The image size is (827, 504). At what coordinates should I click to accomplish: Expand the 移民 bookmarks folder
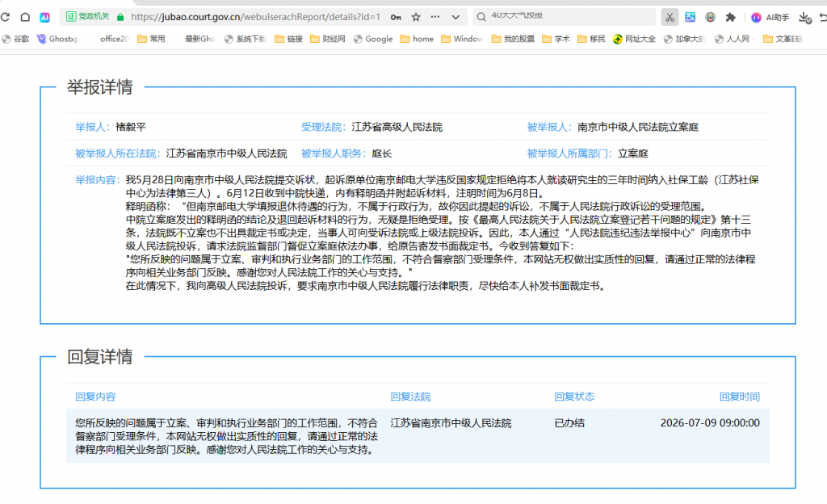pos(592,39)
